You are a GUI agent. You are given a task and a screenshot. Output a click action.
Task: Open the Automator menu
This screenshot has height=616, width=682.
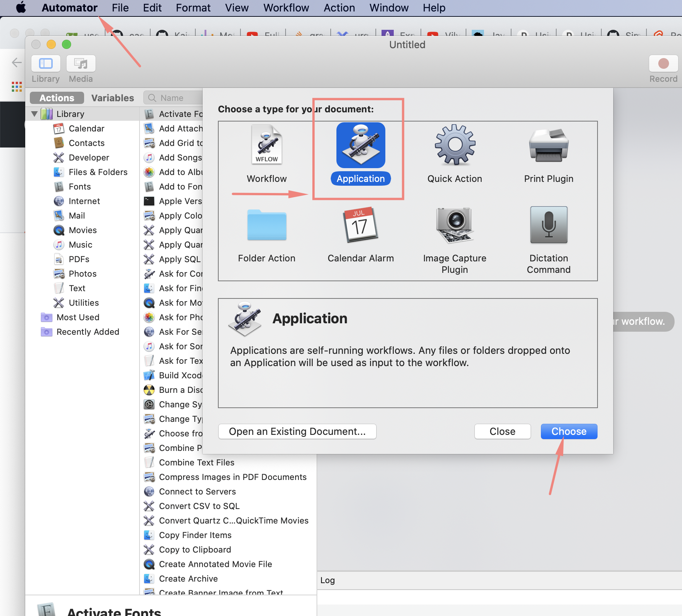pyautogui.click(x=70, y=8)
